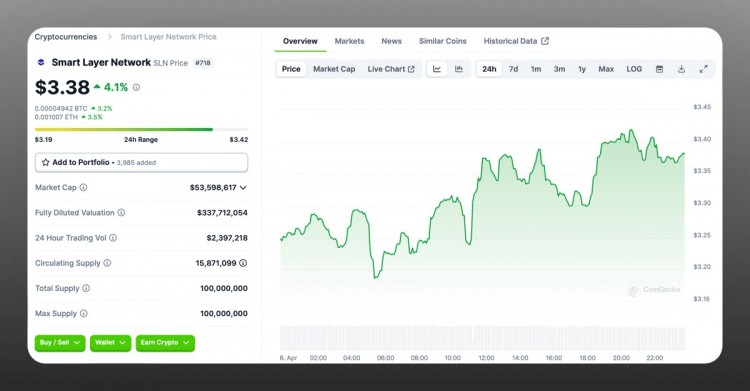750x391 pixels.
Task: Select the 1m time range
Action: (536, 69)
